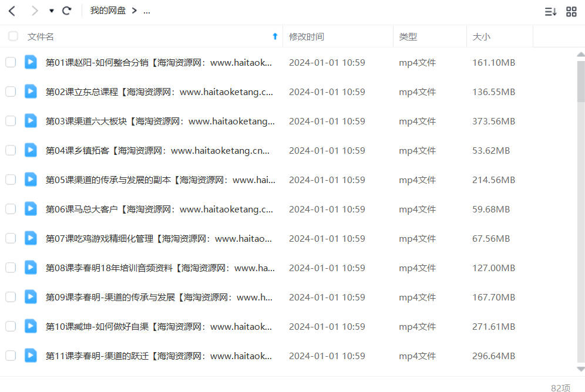Click video icon of 第09课李春明 file
The width and height of the screenshot is (585, 392).
[31, 297]
